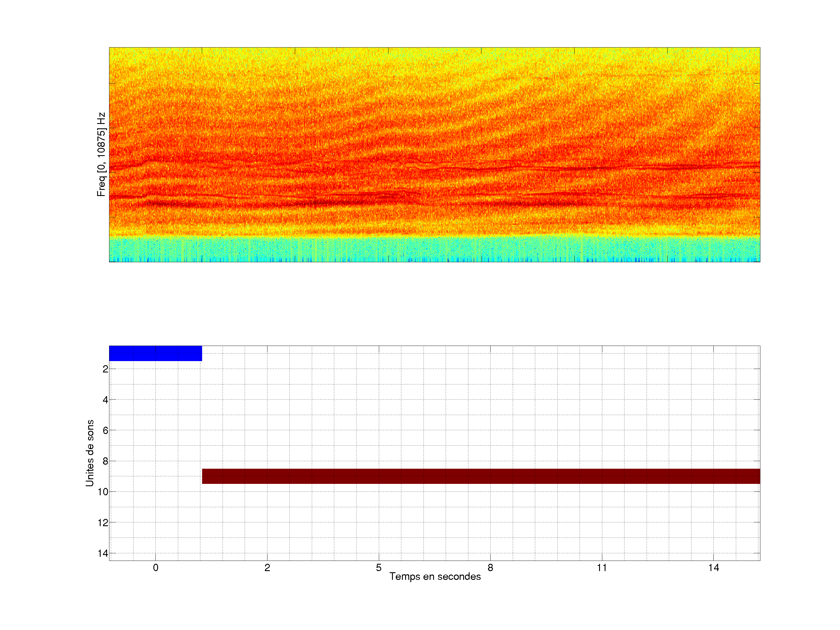This screenshot has height=630, width=840.
Task: Click x-axis tick label 8
Action: 490,568
